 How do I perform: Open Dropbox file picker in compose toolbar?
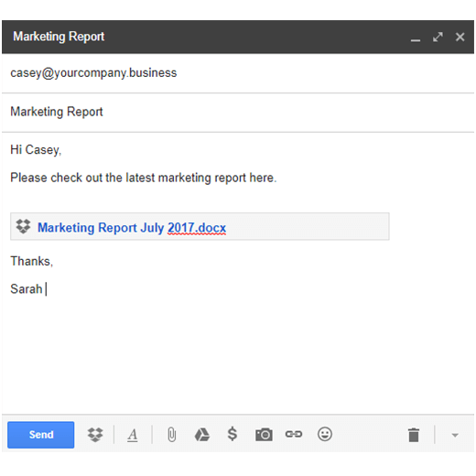95,435
